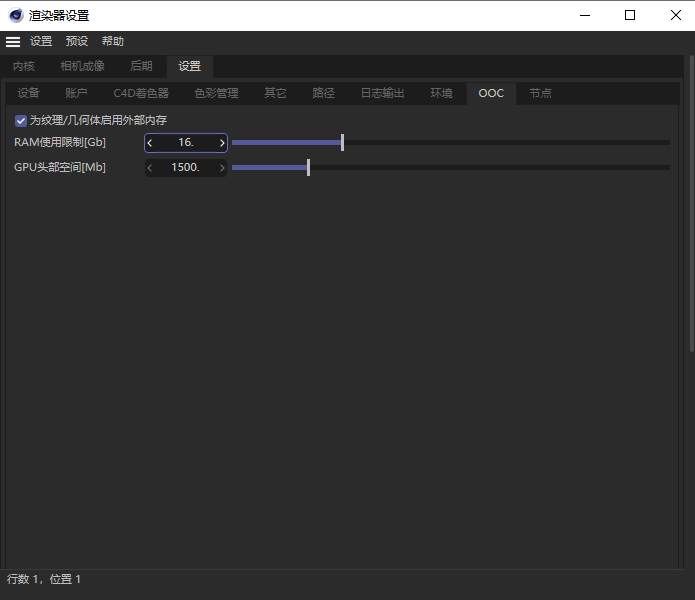Open the hamburger menu icon

point(13,42)
